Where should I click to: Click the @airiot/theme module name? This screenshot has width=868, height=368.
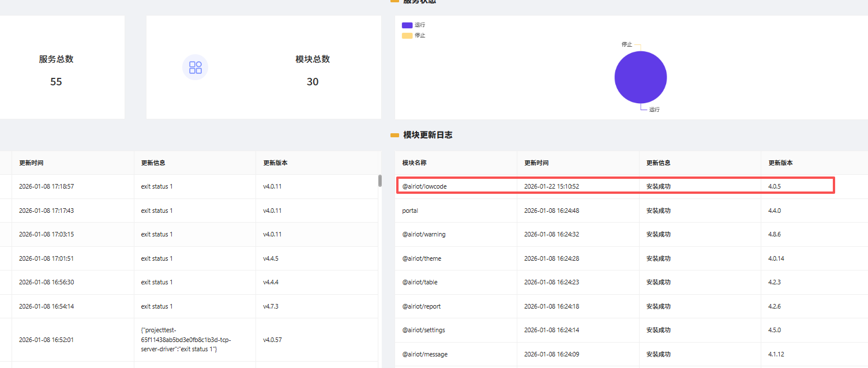tap(422, 258)
